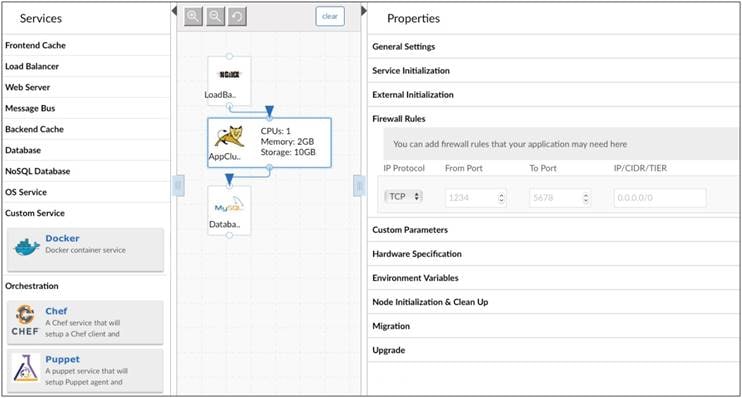The width and height of the screenshot is (742, 398).
Task: Click the To Port input field
Action: pyautogui.click(x=560, y=198)
